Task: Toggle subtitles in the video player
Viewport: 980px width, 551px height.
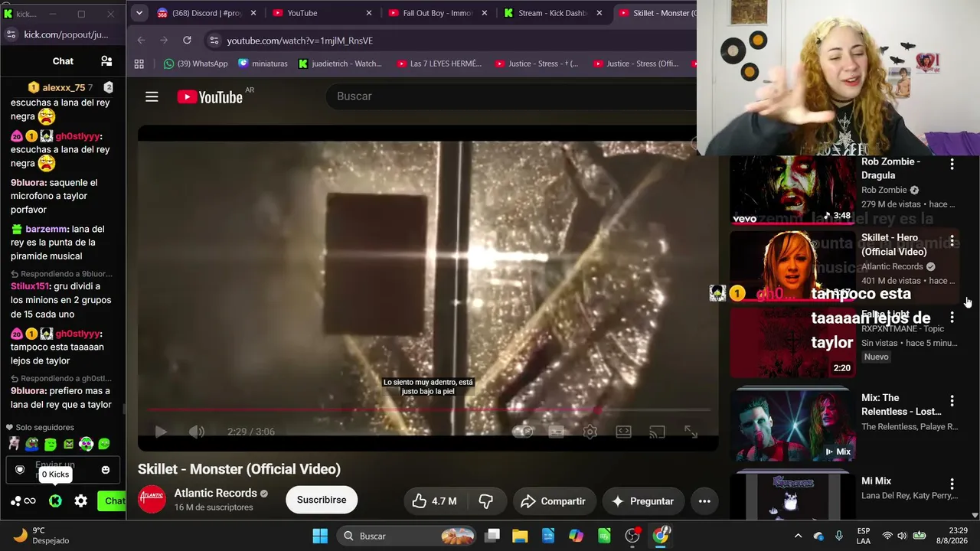Action: click(x=557, y=432)
